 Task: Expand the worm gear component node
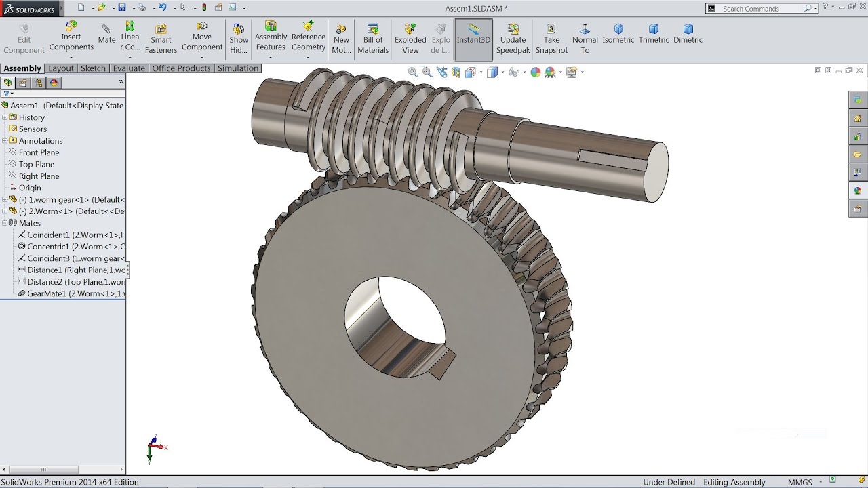[x=6, y=199]
